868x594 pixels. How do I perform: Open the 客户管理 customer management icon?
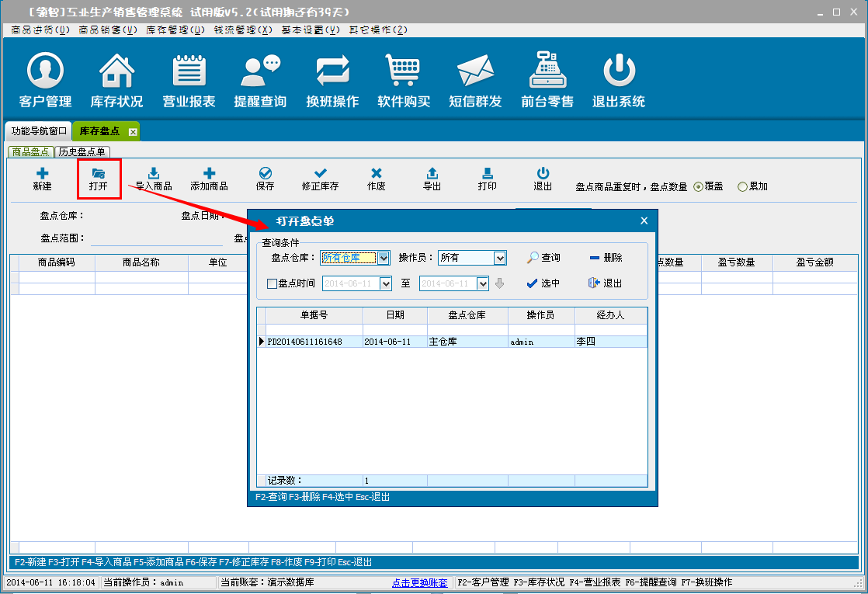point(45,72)
